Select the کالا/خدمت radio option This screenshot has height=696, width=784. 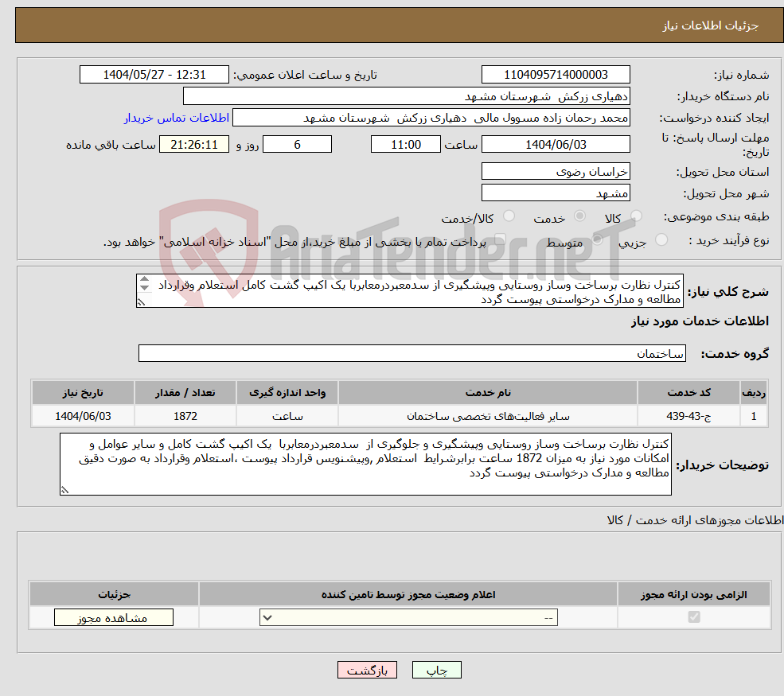point(509,216)
